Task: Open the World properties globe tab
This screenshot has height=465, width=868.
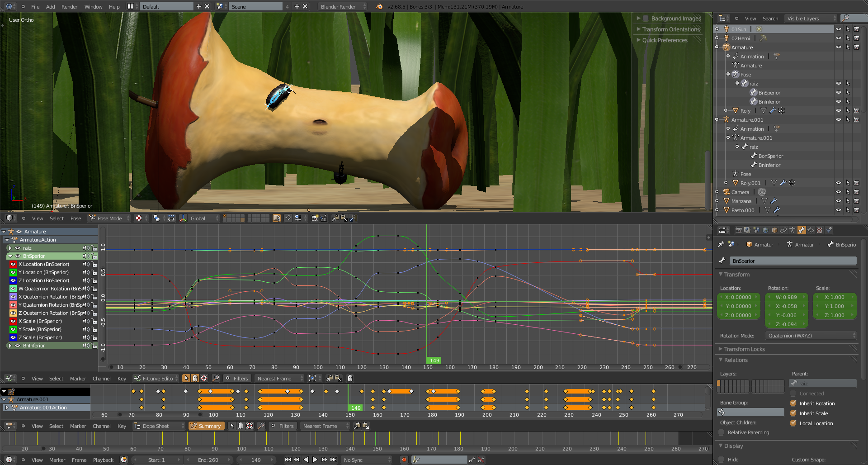Action: coord(765,230)
